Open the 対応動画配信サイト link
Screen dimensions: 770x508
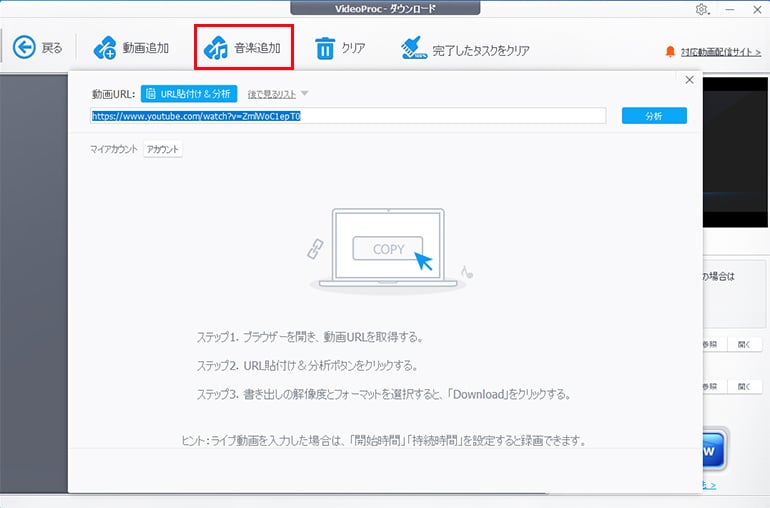coord(720,50)
